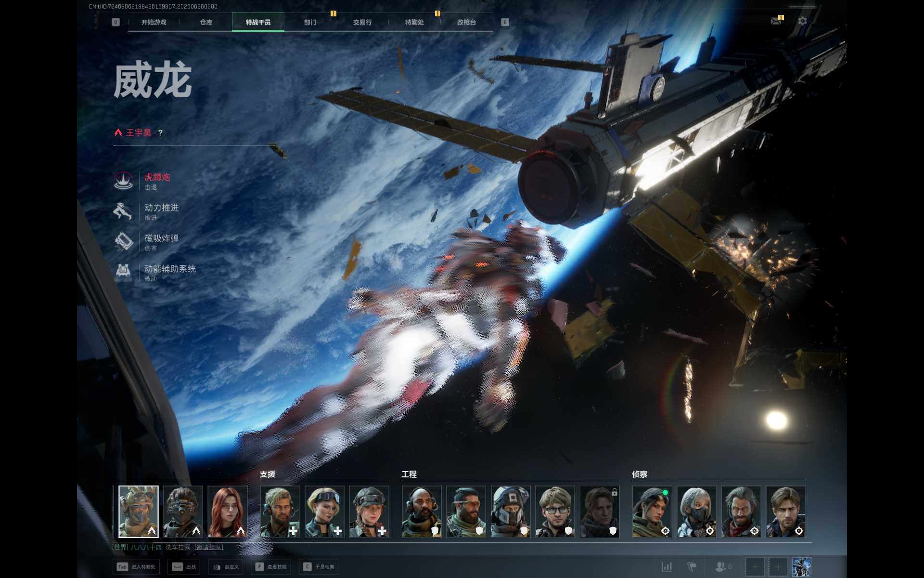Screen dimensions: 924x578
Task: Open player avatar in bottom right
Action: (802, 566)
